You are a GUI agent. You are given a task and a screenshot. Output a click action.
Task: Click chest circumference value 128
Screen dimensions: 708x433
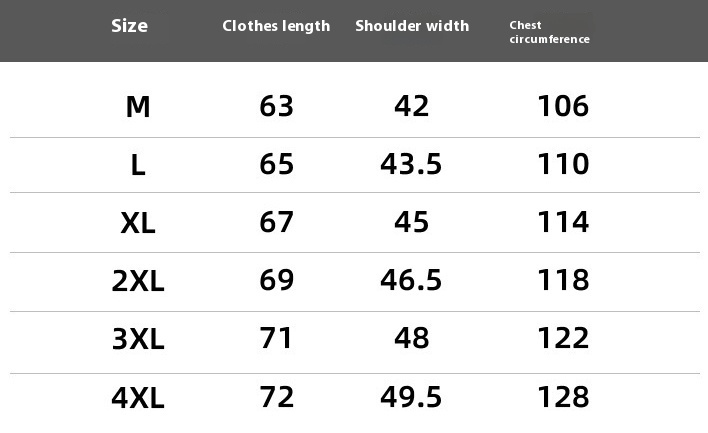[563, 397]
